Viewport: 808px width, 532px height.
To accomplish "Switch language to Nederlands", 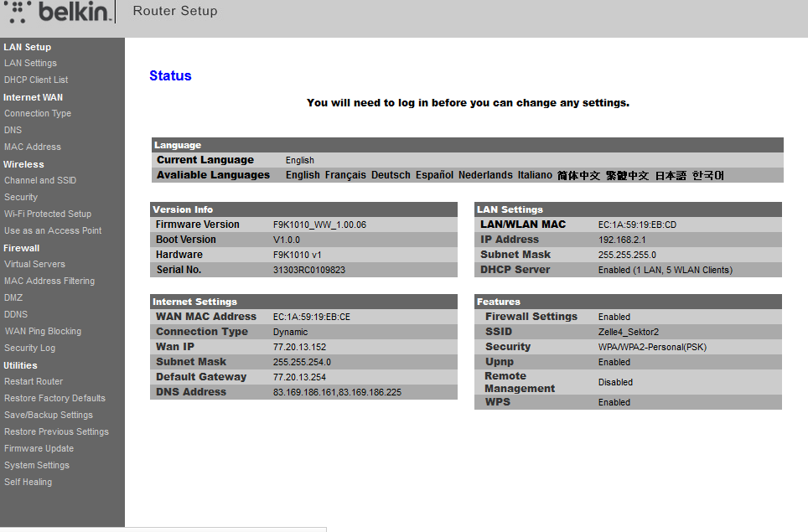I will click(485, 175).
